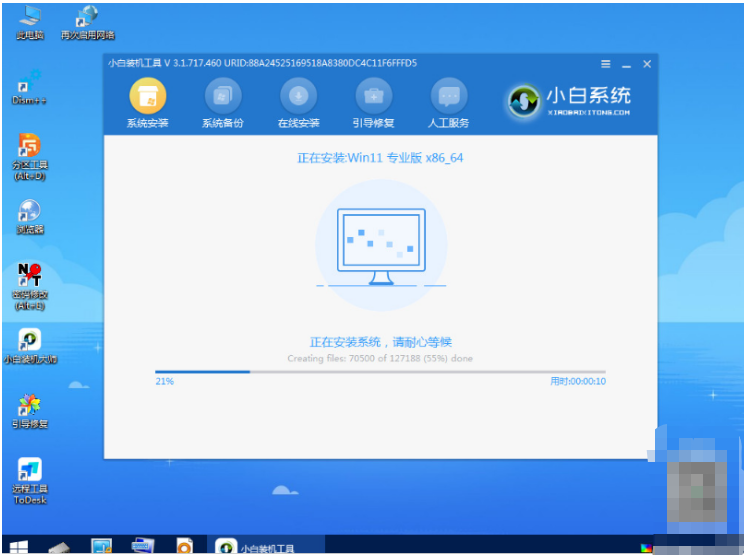
Task: Click the taskbar monitor icon
Action: (102, 546)
